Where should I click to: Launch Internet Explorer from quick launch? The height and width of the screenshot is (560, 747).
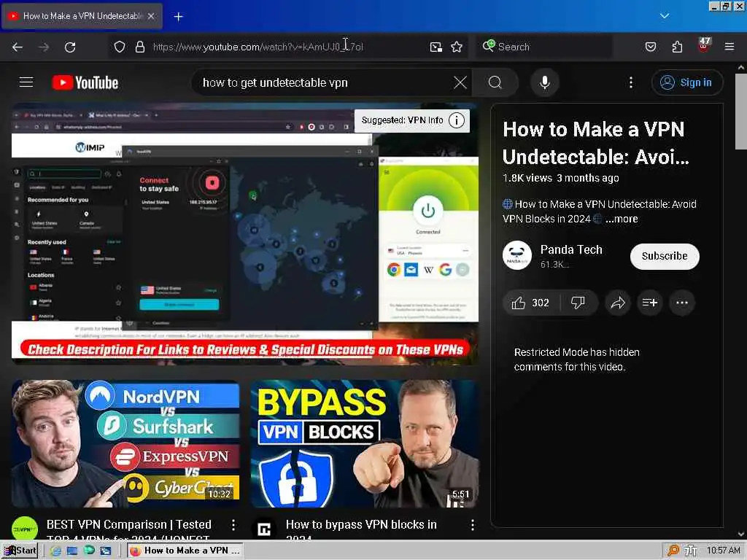tap(55, 551)
